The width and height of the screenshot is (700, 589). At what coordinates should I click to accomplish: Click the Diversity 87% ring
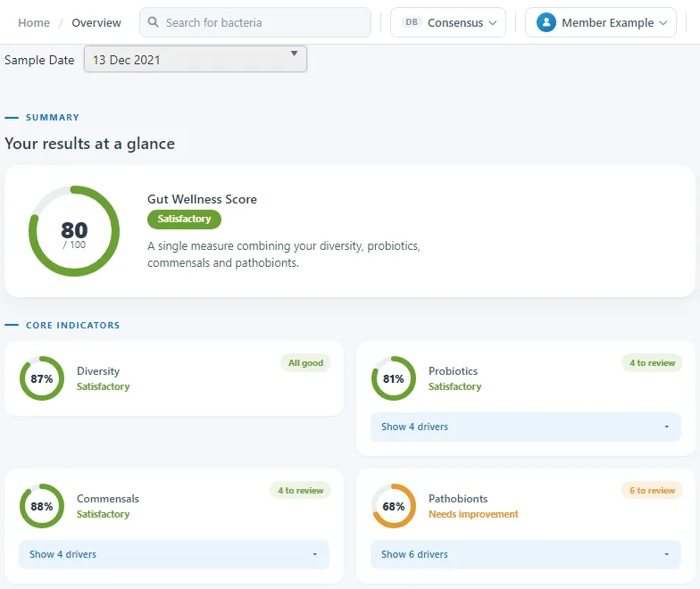(x=42, y=378)
